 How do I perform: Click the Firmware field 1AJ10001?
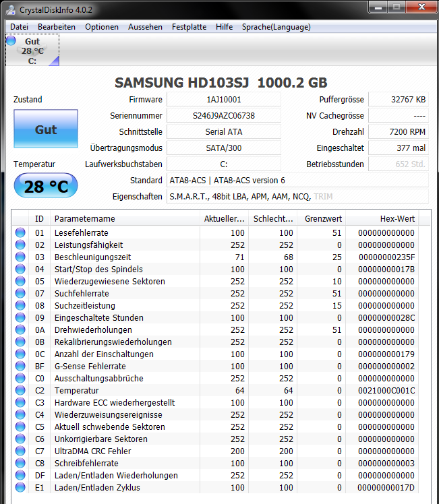click(x=224, y=100)
